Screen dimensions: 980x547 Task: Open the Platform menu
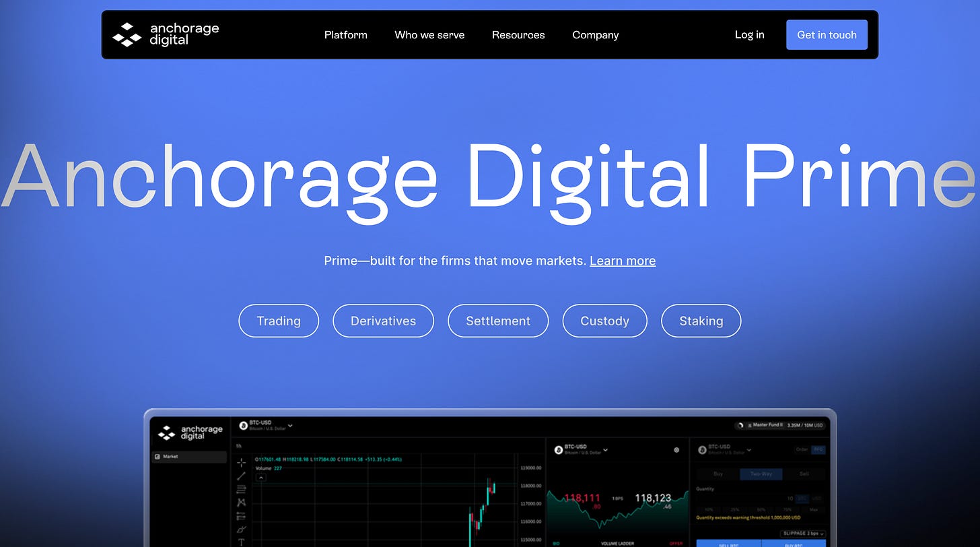click(346, 34)
